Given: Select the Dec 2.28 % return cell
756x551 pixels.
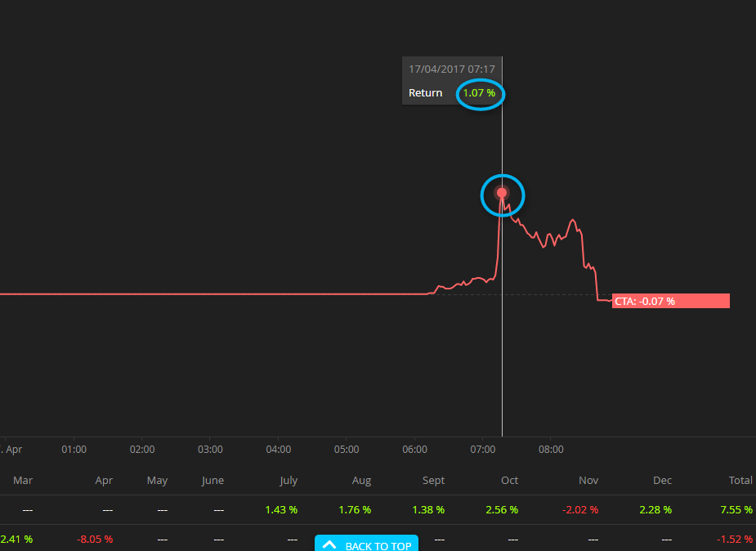Looking at the screenshot, I should [x=655, y=509].
